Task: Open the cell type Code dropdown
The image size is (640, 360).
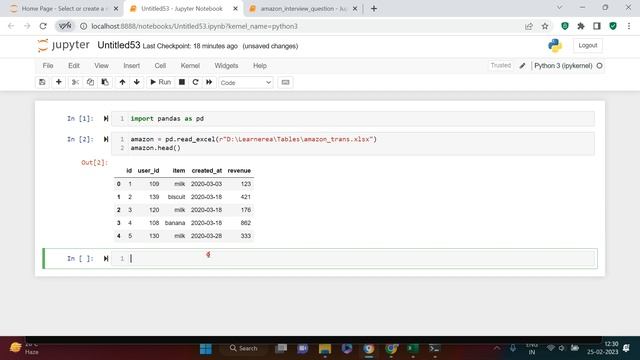Action: [245, 82]
